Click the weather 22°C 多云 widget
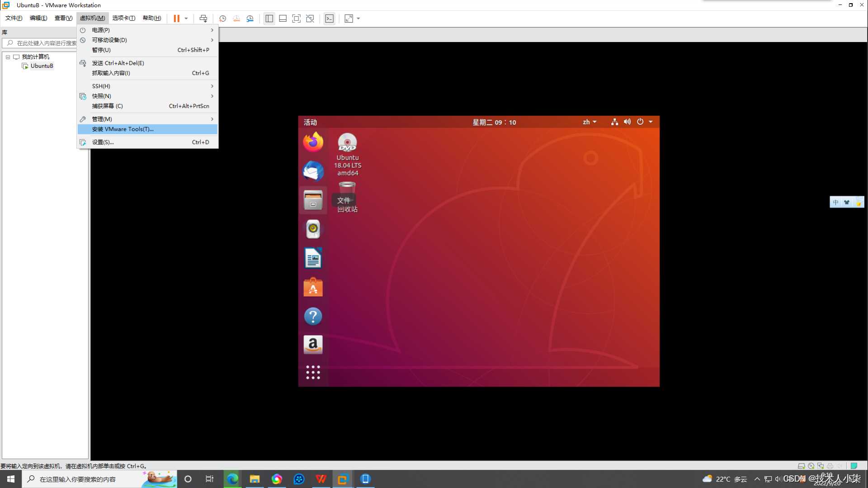 [724, 479]
